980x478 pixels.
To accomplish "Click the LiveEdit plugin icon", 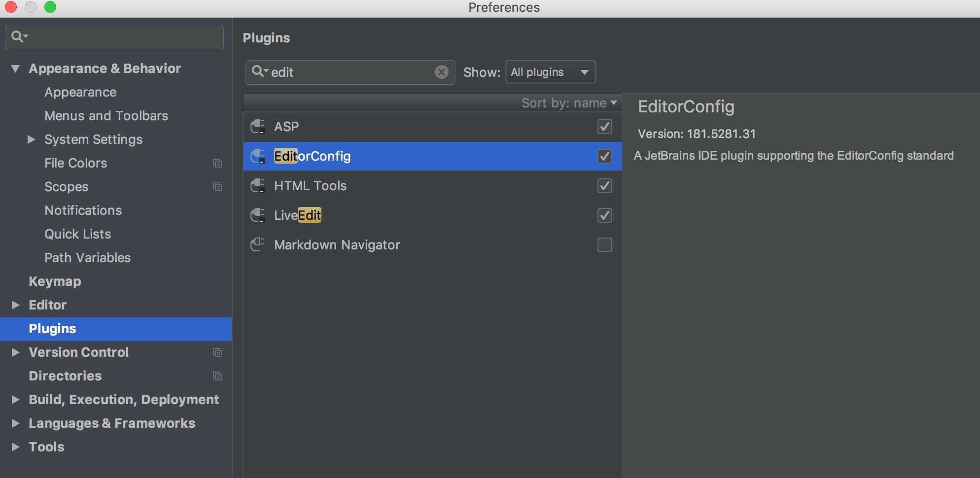I will (x=258, y=215).
